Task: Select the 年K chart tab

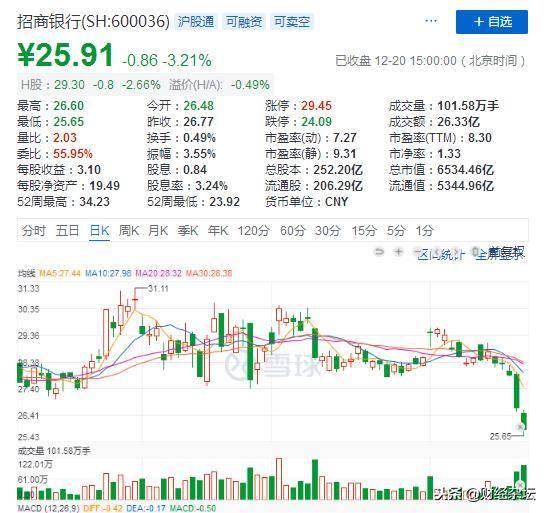Action: click(218, 231)
